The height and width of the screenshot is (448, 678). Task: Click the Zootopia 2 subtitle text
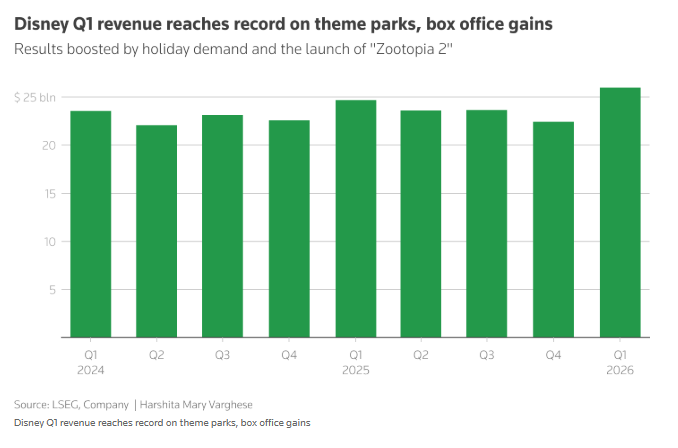(x=233, y=49)
